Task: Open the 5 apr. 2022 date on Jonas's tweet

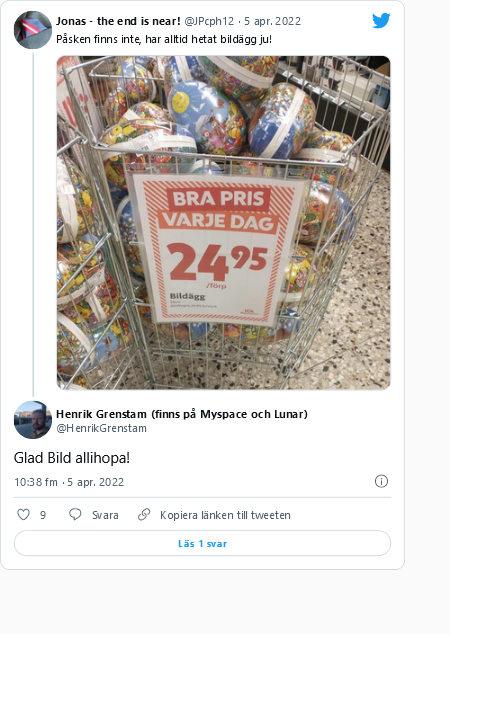Action: coord(272,21)
